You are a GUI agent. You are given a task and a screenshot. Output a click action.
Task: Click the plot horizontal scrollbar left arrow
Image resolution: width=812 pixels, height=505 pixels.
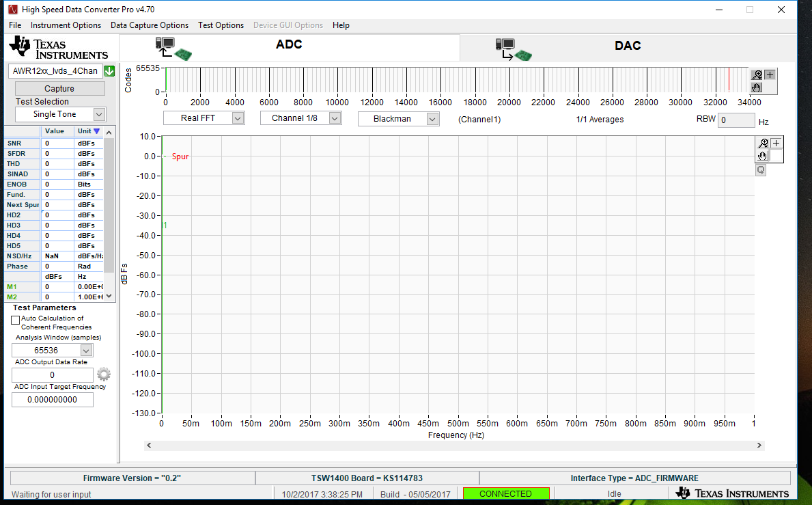149,446
